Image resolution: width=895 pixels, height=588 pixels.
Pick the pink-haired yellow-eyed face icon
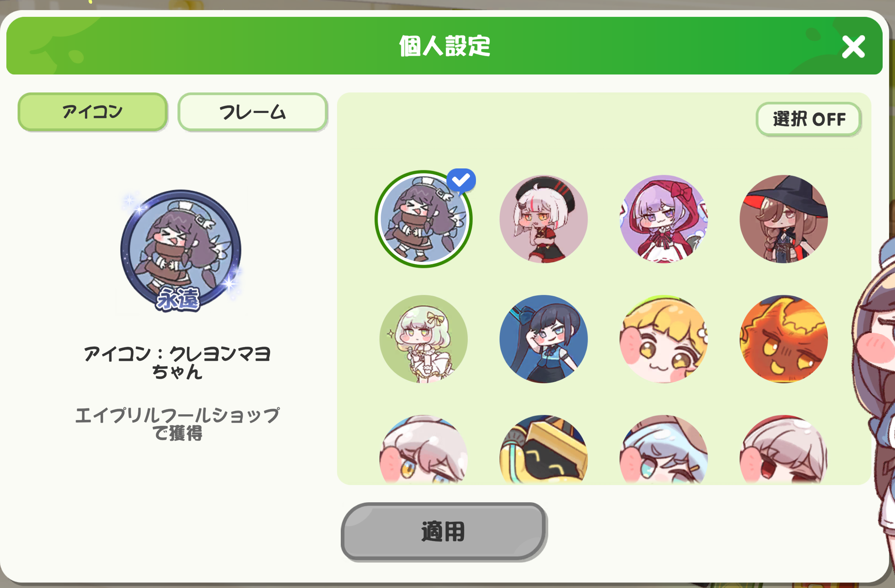[424, 449]
